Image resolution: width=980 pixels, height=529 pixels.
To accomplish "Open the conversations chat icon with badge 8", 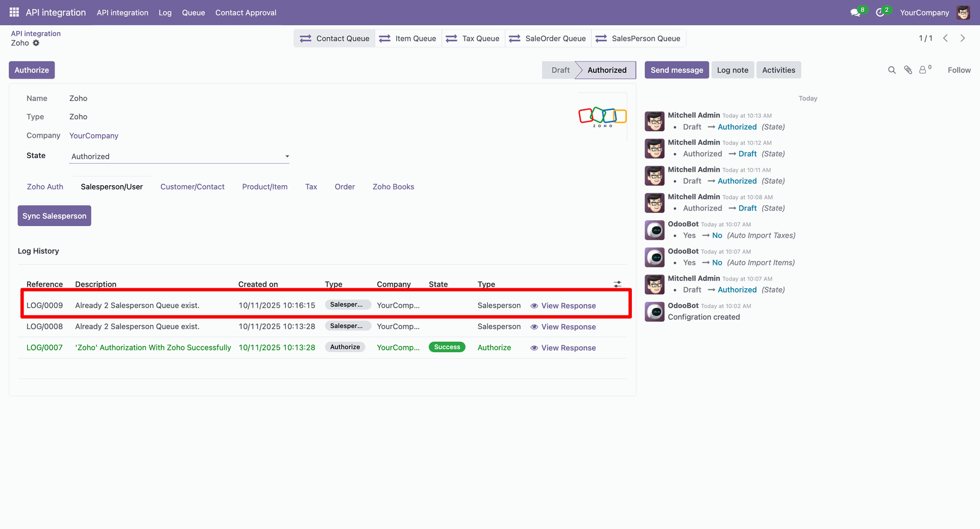I will coord(856,12).
